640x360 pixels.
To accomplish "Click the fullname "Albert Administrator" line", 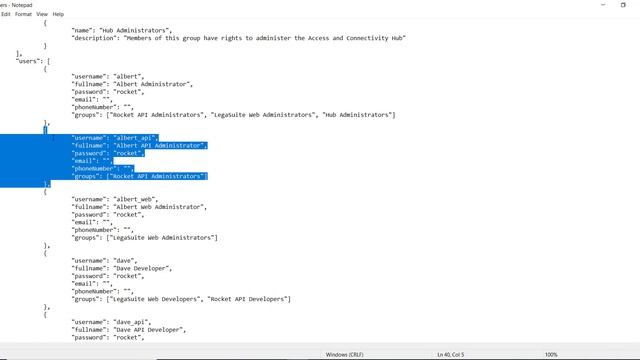I will click(132, 84).
